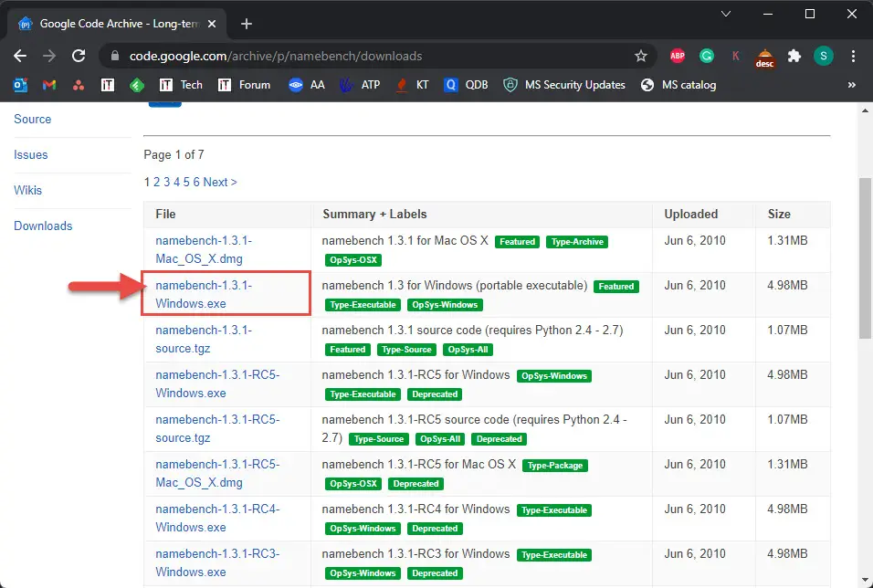The height and width of the screenshot is (588, 873).
Task: Click the OpSys-All label in the 1.3.1 source row
Action: coord(468,350)
